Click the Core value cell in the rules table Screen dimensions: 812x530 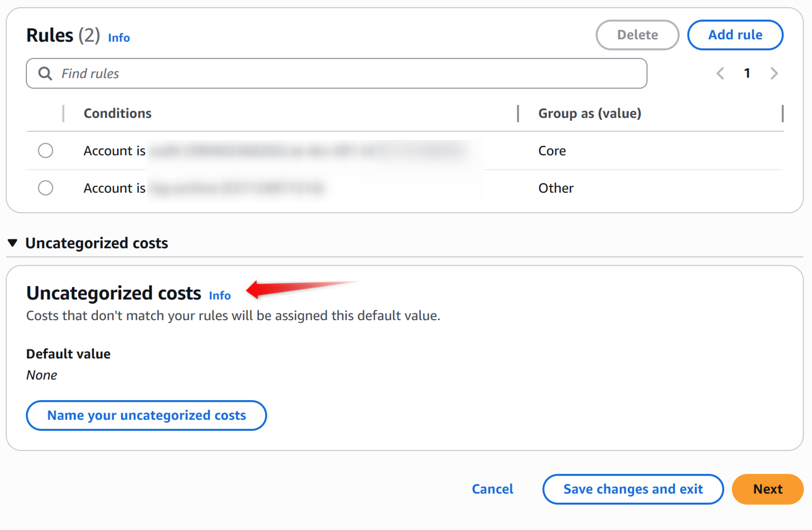point(552,151)
